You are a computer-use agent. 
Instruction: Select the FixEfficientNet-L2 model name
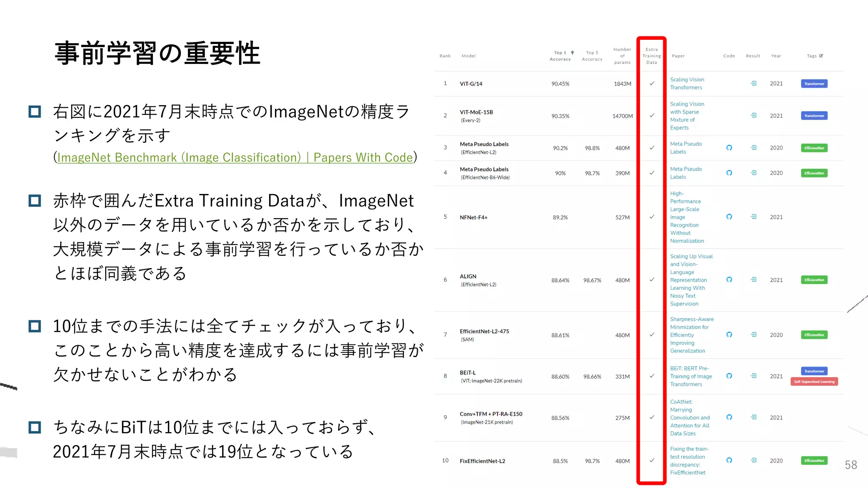482,461
